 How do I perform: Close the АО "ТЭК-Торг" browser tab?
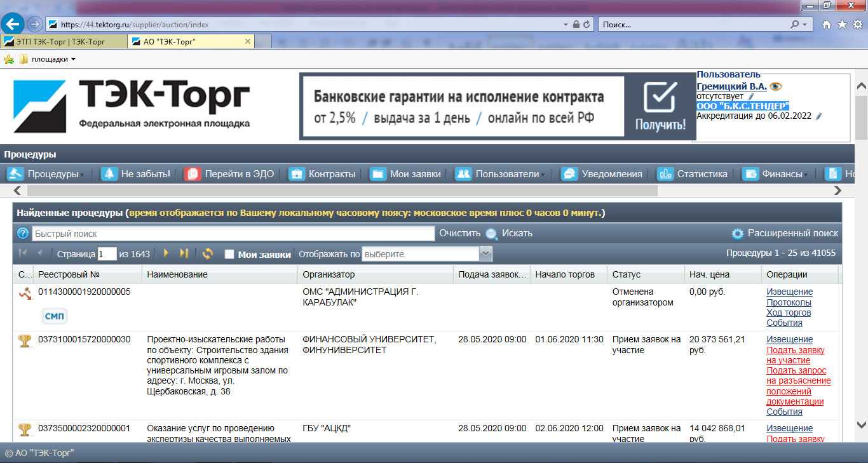click(x=248, y=41)
